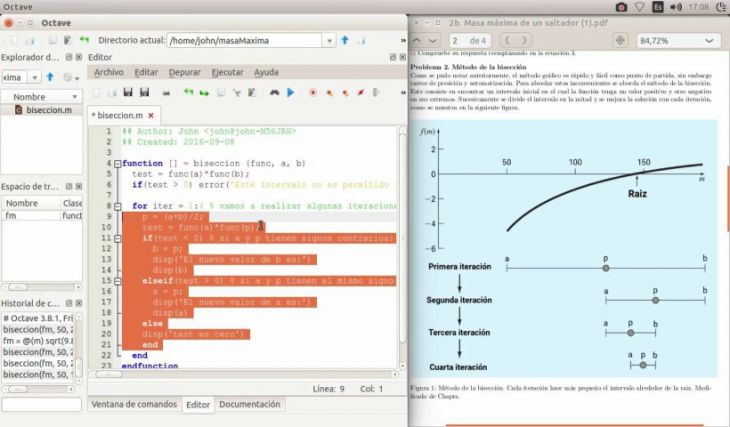Close the Espacio de trabajo panel

(79, 186)
